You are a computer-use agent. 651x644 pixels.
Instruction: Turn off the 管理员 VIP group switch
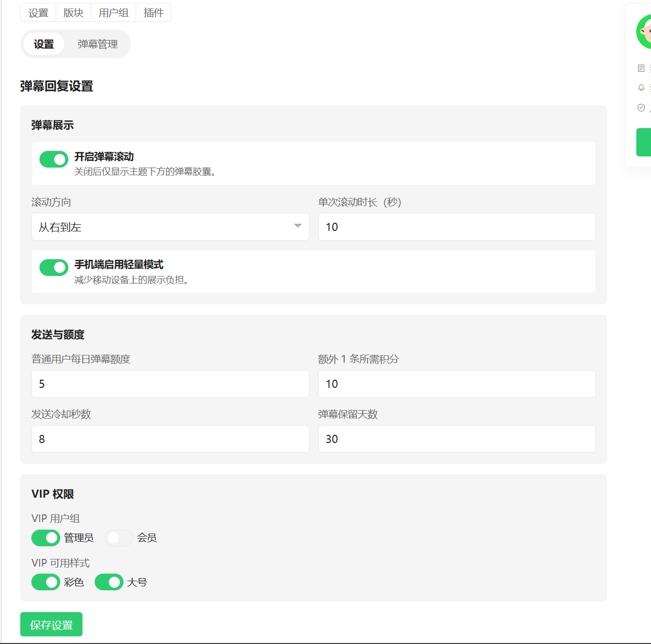(x=46, y=538)
